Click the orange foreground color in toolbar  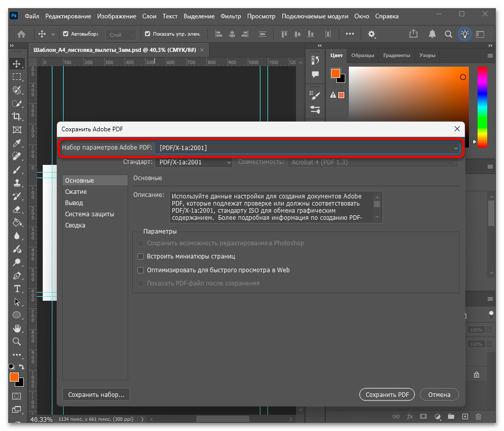(14, 377)
